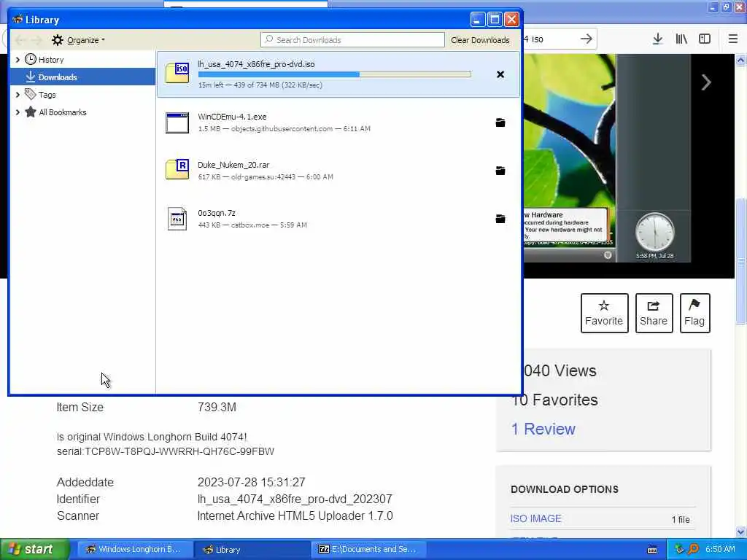
Task: Switch to Windows Longhorn B... taskbar window
Action: (x=135, y=549)
